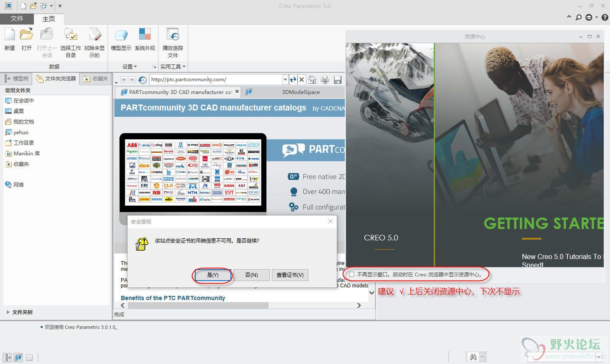Expand the 设置 group dropdown
This screenshot has height=364, width=610.
[130, 66]
